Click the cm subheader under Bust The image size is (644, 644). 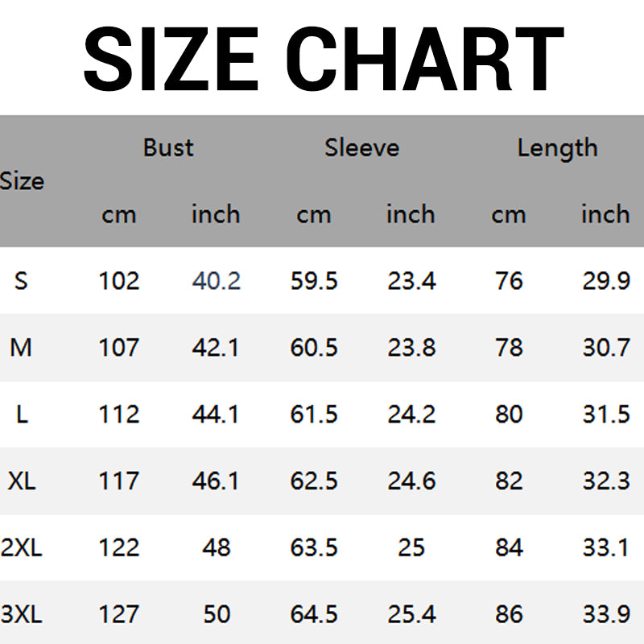(x=119, y=215)
